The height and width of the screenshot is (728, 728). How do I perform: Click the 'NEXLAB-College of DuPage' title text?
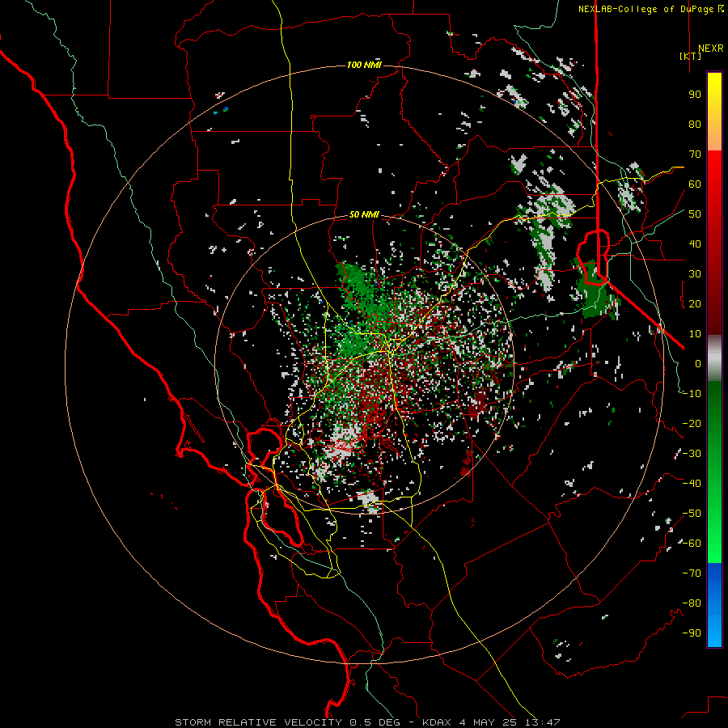pyautogui.click(x=647, y=9)
